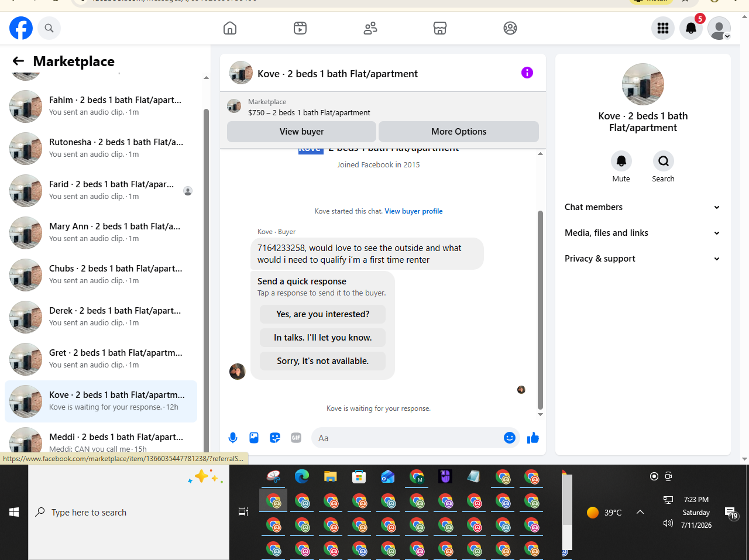Screen dimensions: 749x560
Task: Click Kove's buyer avatar beside quick responses
Action: click(x=238, y=371)
